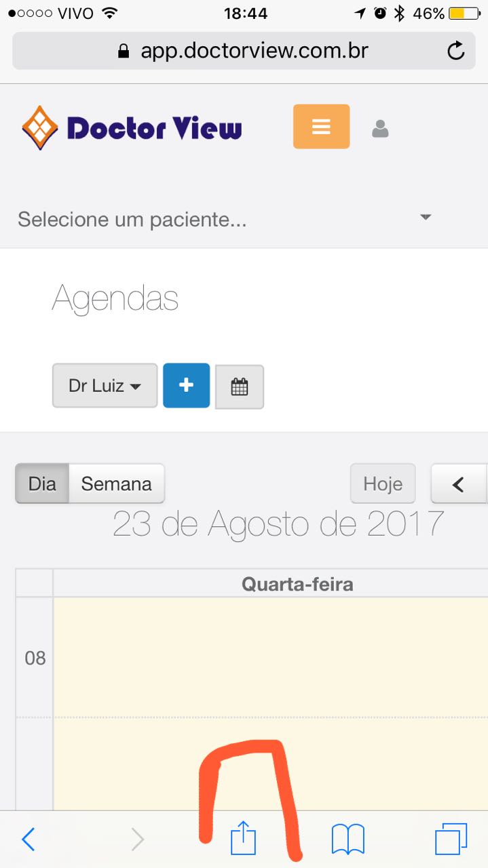Expand the Dr Luiz dropdown

click(105, 386)
